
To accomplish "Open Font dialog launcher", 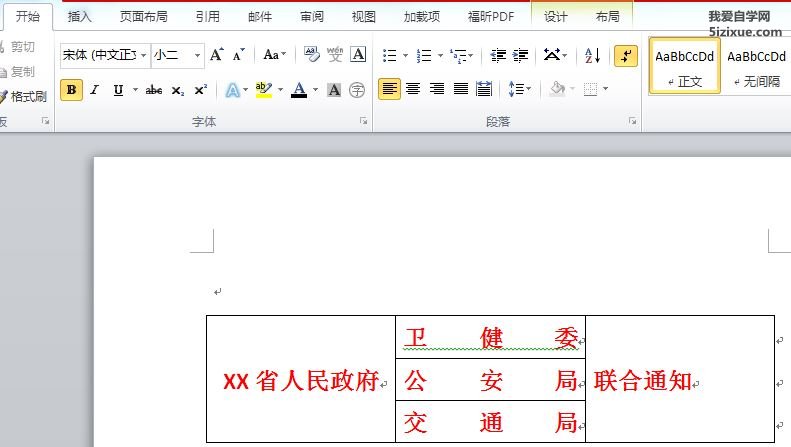I will (363, 121).
